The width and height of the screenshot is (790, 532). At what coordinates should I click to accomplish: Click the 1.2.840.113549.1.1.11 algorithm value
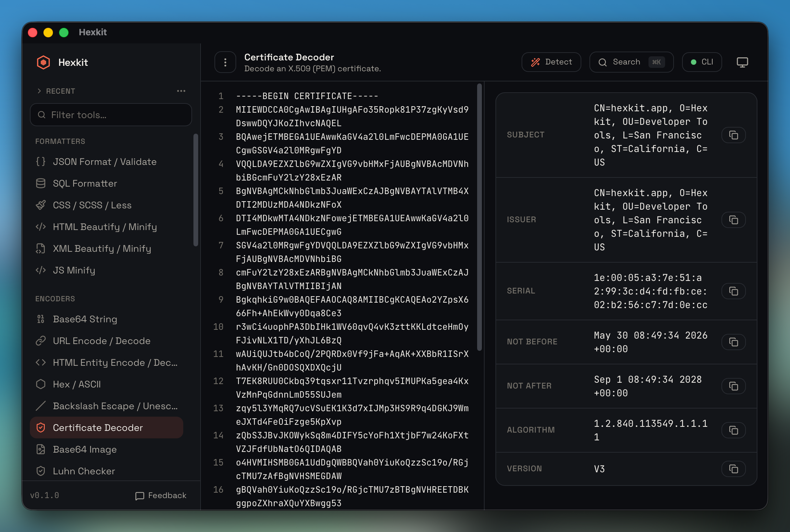coord(651,430)
